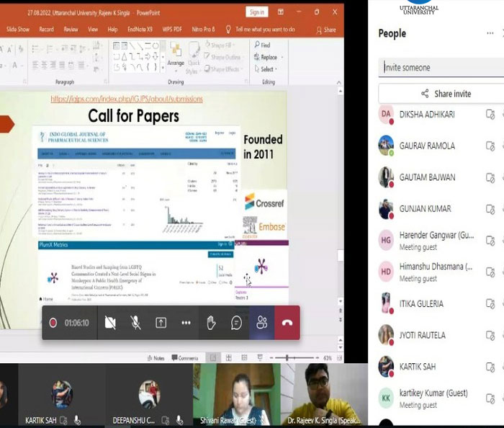Toggle the camera in the meeting bar
504x428 pixels.
(x=110, y=323)
